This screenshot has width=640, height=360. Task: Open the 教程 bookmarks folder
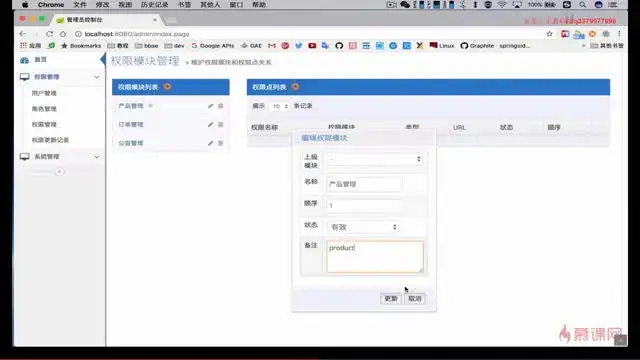point(118,46)
